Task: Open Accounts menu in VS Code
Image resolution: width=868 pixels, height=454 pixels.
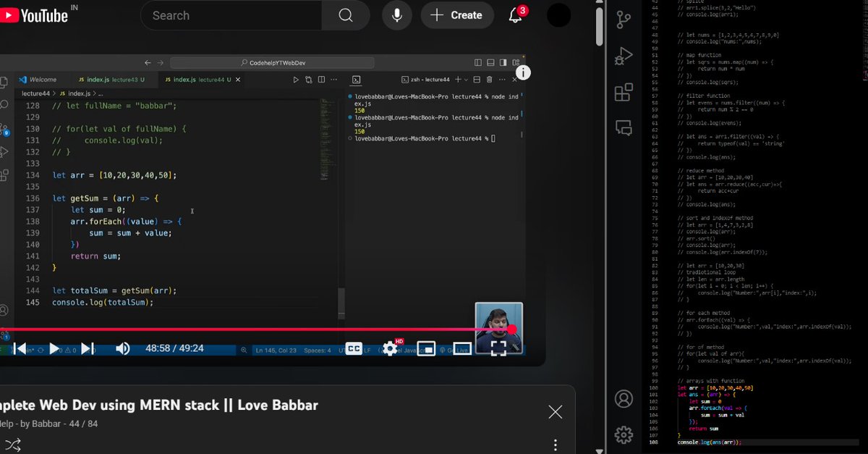Action: (x=623, y=399)
